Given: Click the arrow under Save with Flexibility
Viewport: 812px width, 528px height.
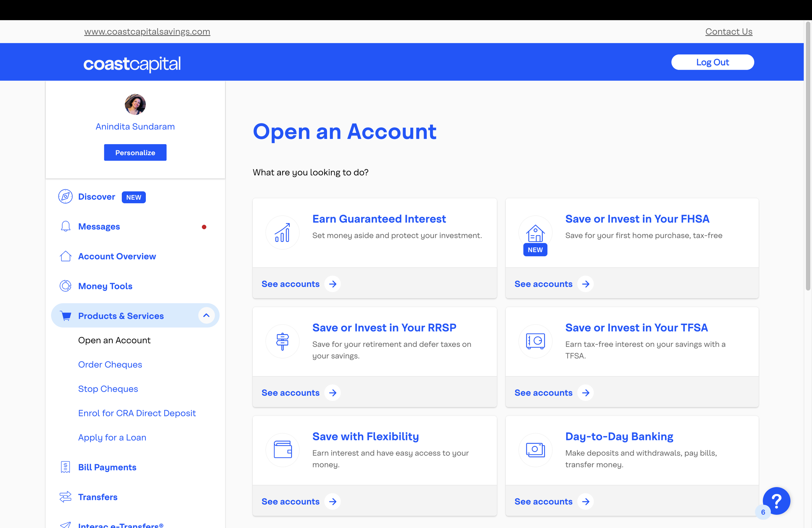Looking at the screenshot, I should point(333,502).
